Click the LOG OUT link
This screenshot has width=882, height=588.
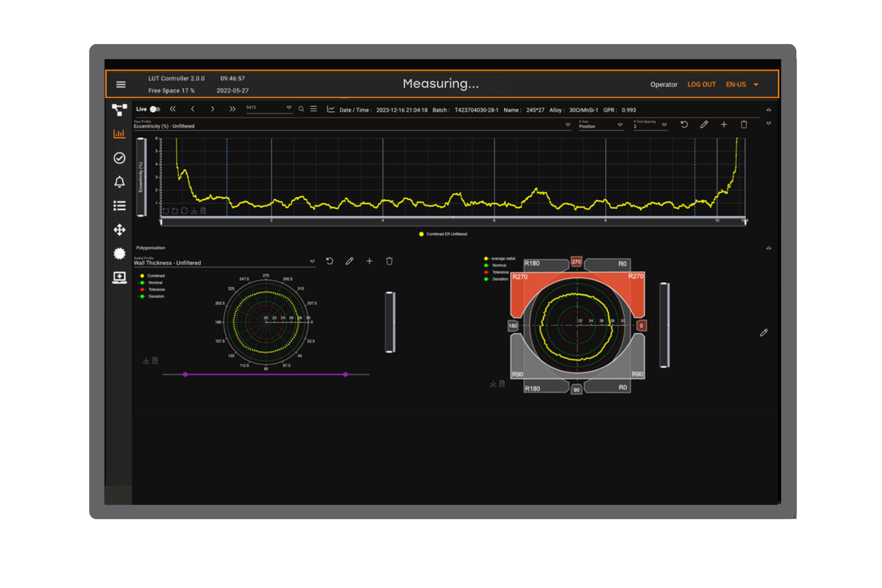point(701,85)
